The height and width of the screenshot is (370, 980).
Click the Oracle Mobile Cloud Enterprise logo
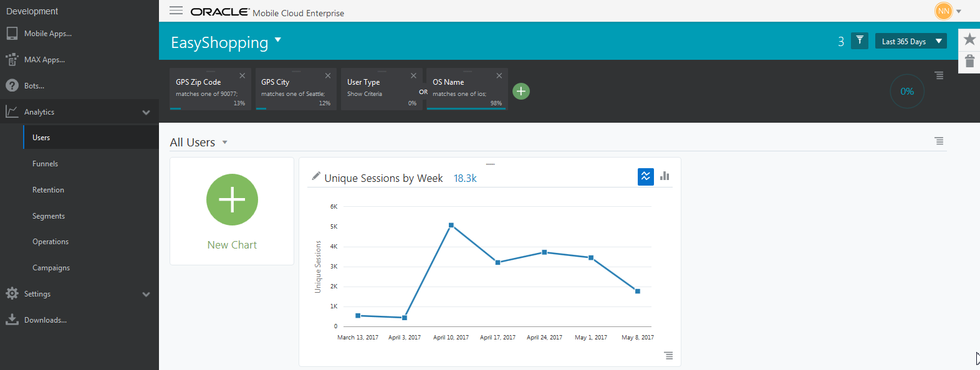click(267, 12)
